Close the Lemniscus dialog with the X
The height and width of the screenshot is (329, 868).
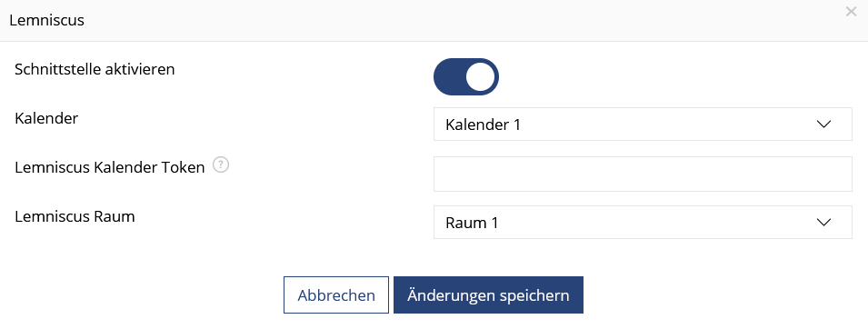[851, 12]
